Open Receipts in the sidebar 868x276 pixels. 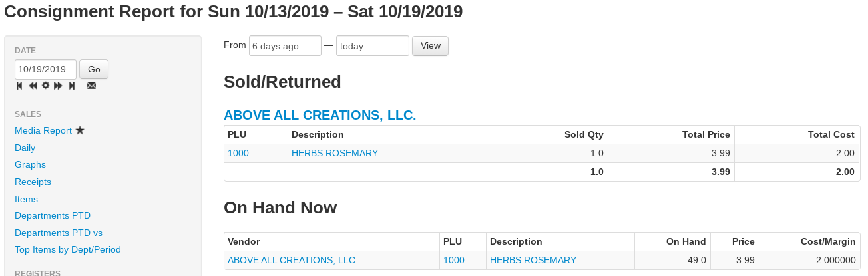click(x=33, y=182)
